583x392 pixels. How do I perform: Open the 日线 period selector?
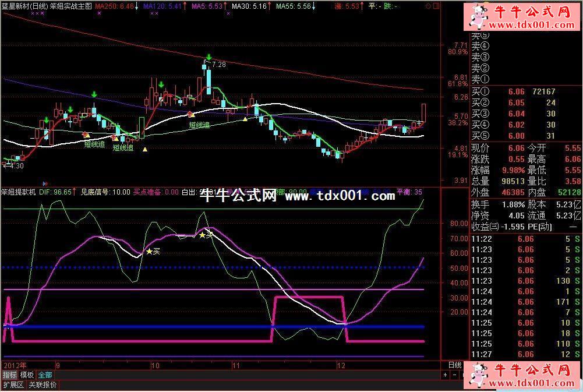[x=455, y=365]
